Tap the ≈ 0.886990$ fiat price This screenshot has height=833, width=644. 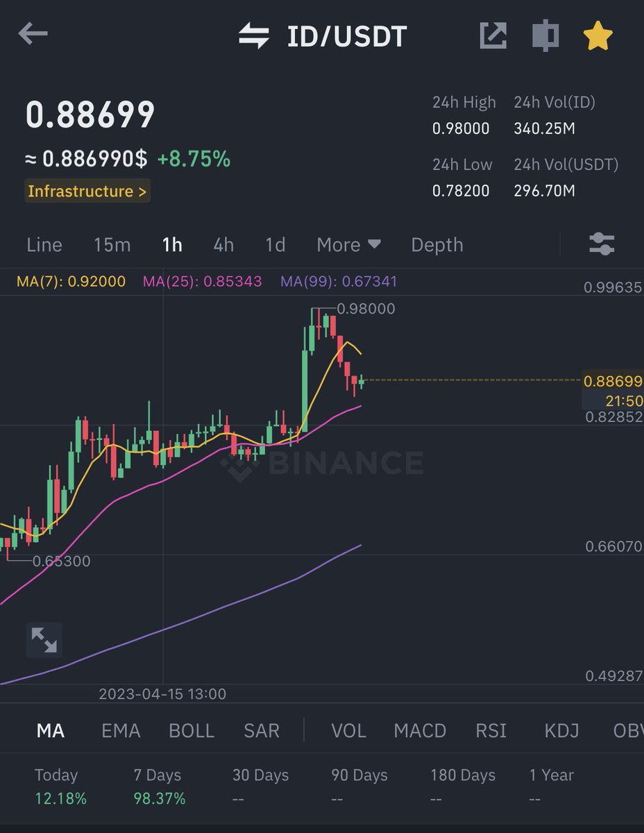click(87, 159)
